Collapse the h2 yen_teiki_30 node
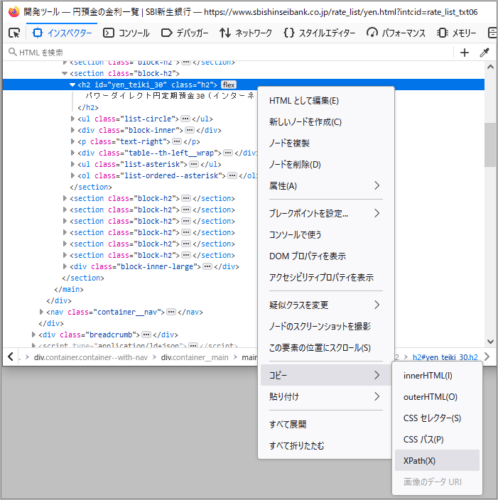The height and width of the screenshot is (500, 498). click(72, 85)
